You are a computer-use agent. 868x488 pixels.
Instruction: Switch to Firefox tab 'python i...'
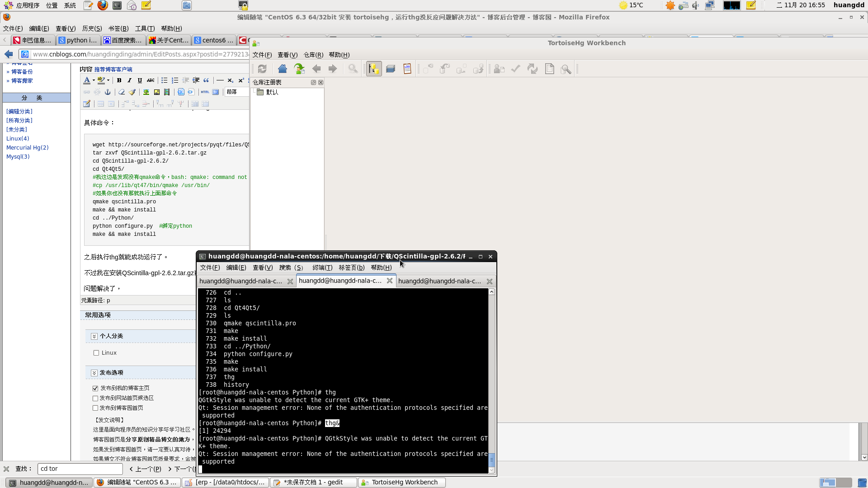tap(78, 40)
